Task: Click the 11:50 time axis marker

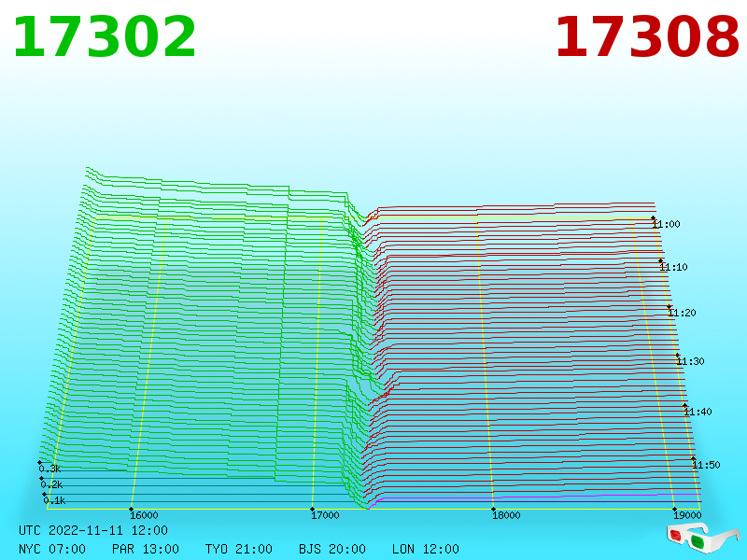Action: click(706, 465)
